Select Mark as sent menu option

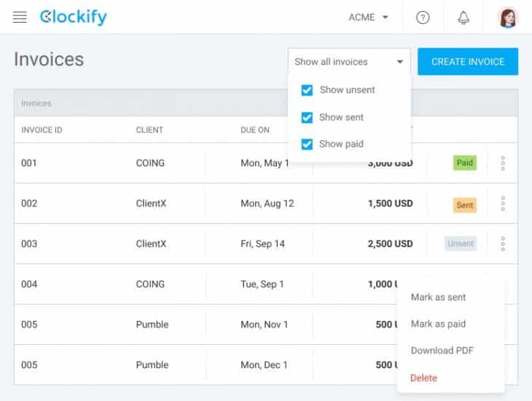pos(438,297)
